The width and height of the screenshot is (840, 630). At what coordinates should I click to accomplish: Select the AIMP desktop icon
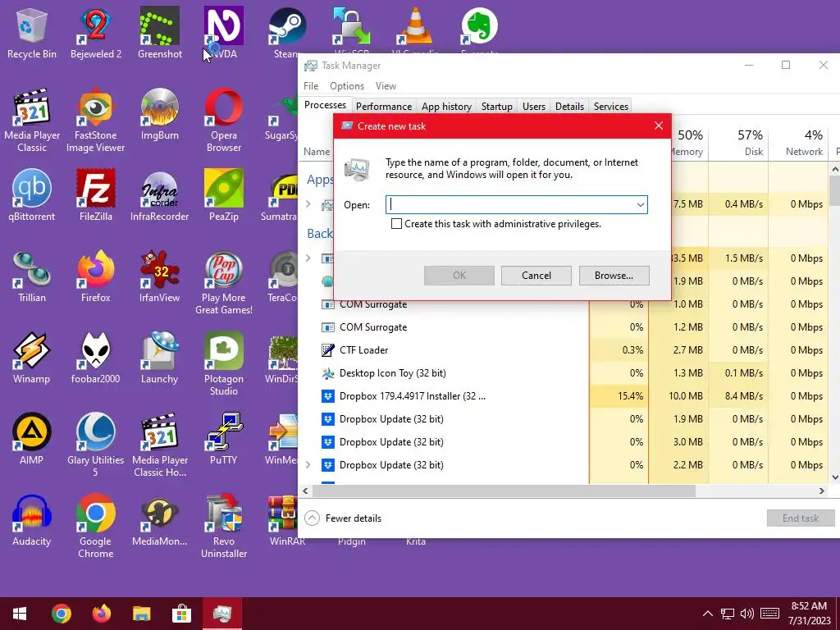pyautogui.click(x=32, y=439)
